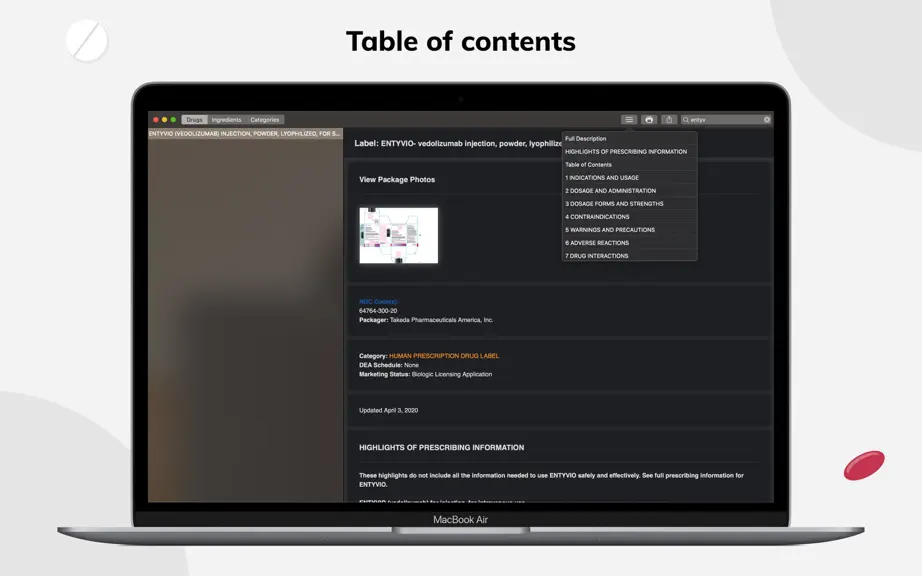Image resolution: width=922 pixels, height=576 pixels.
Task: Jump to "3 DOSAGE FORMS AND STRENGTHS"
Action: point(629,203)
